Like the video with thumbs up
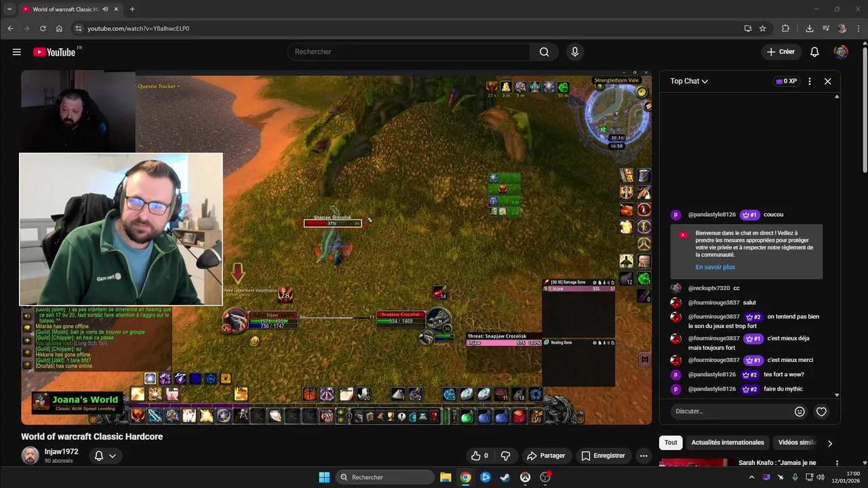868x488 pixels. pyautogui.click(x=480, y=456)
